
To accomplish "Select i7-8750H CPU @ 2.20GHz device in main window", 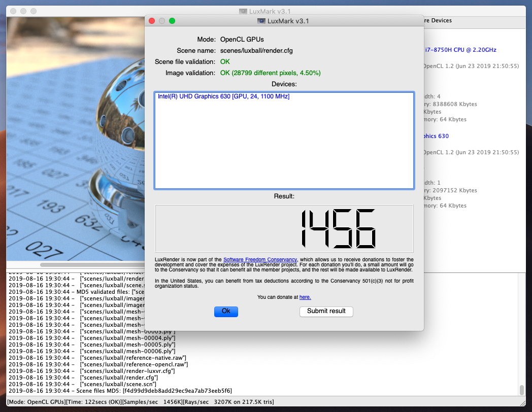I will point(460,50).
